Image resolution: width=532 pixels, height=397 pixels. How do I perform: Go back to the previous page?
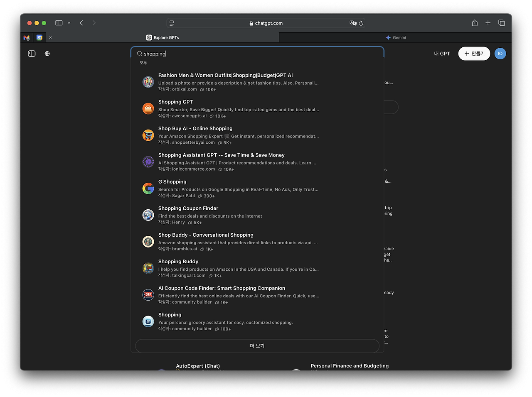click(x=81, y=23)
